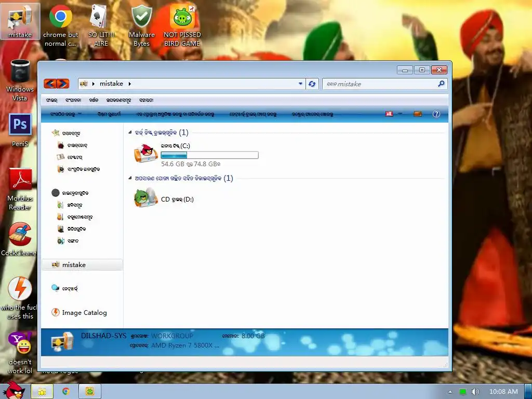532x399 pixels.
Task: Open the Edit menu in menu bar
Action: [x=73, y=100]
